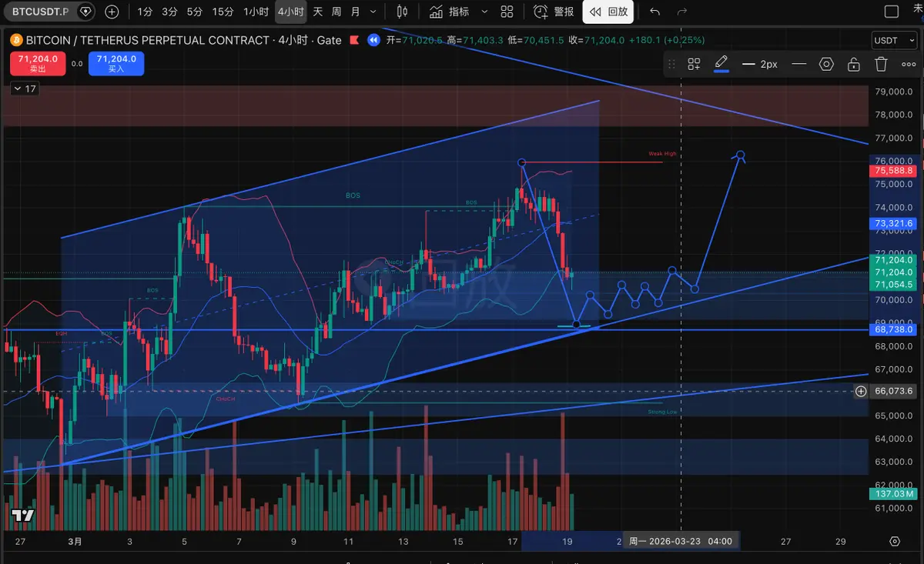The image size is (924, 564).
Task: Click the 68,738.0 horizontal line price label
Action: click(x=893, y=329)
